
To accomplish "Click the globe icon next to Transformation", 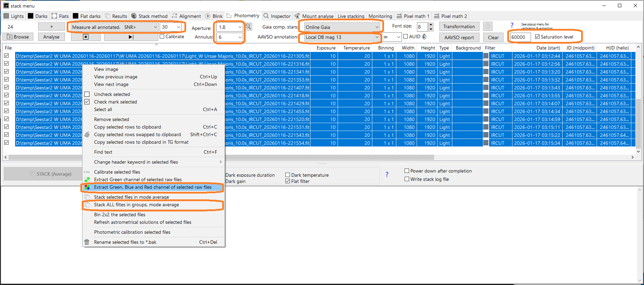I will tap(488, 26).
